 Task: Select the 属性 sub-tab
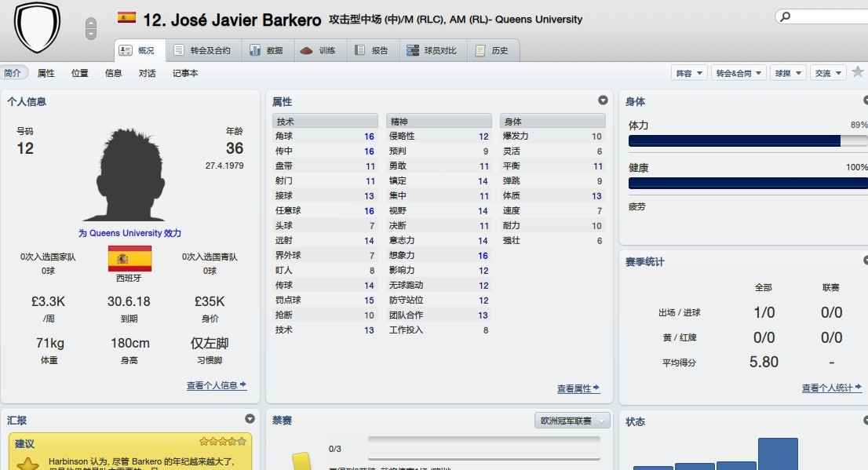[x=46, y=73]
